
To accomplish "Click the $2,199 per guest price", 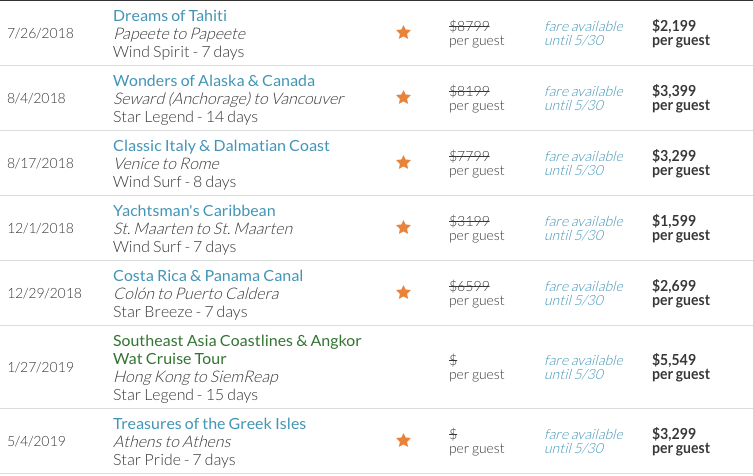I will coord(680,33).
